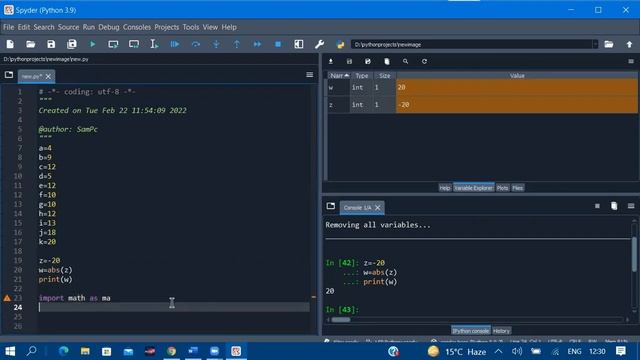
Task: Search variable names with the magnifier icon
Action: coord(405,61)
